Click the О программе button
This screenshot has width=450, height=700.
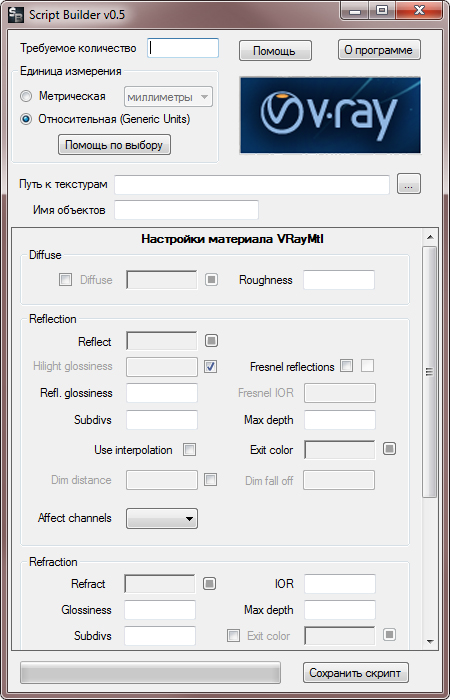[379, 50]
